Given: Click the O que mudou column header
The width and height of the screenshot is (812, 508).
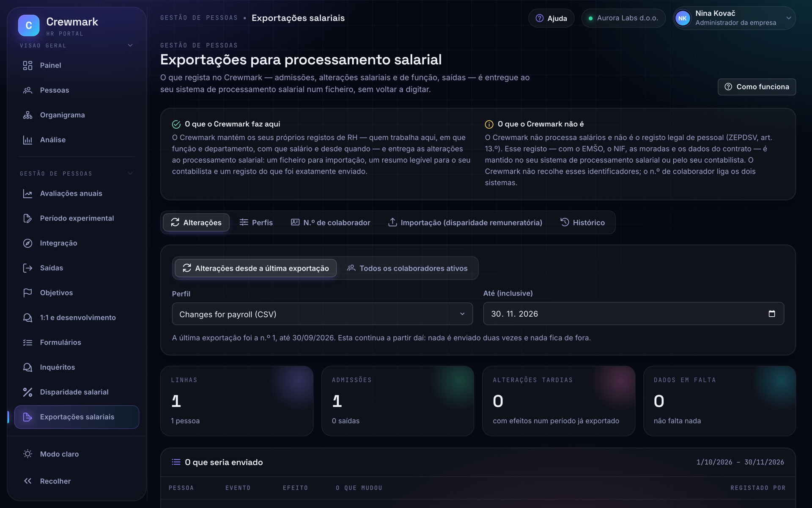Looking at the screenshot, I should tap(359, 488).
